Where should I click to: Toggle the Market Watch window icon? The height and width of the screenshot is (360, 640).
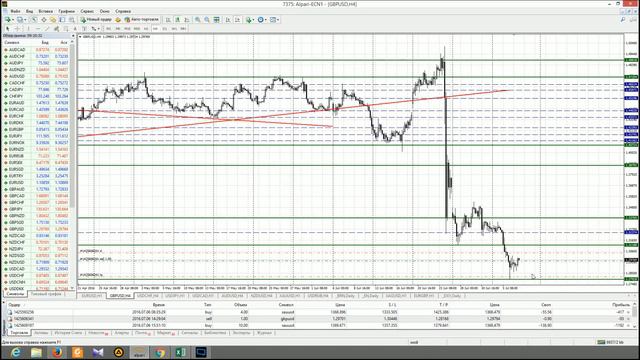[34, 20]
